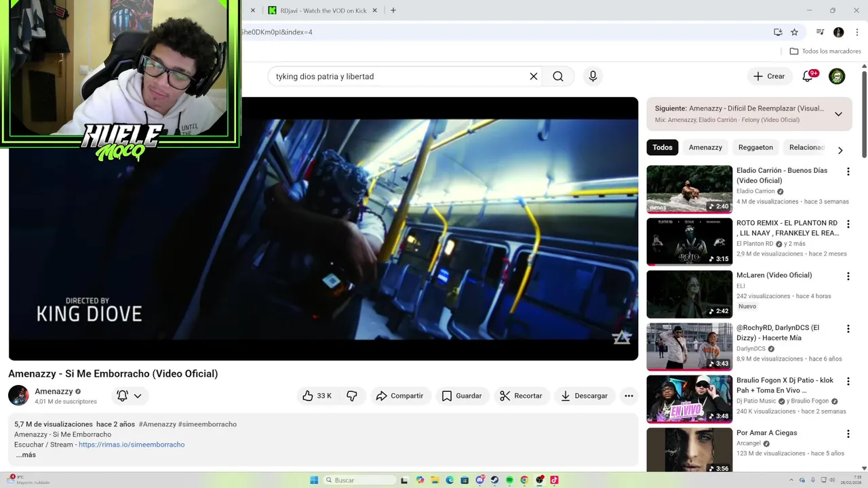The width and height of the screenshot is (868, 488).
Task: Open Amenazzy channel name link
Action: pyautogui.click(x=54, y=391)
